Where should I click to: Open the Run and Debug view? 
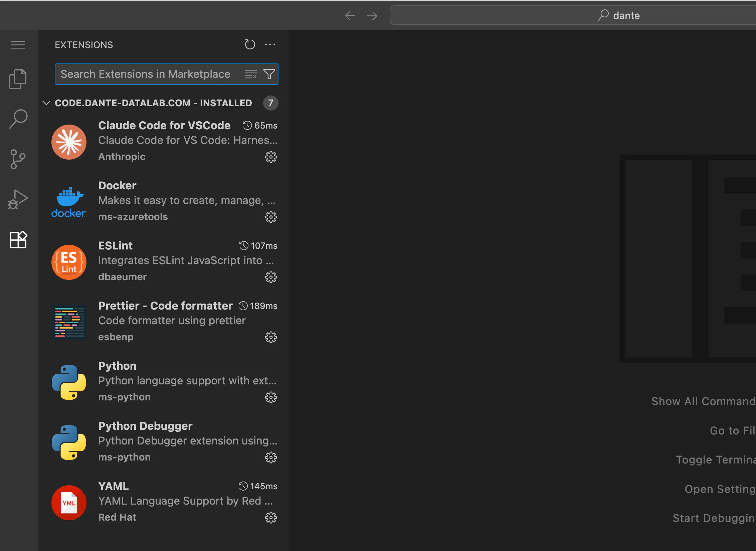coord(18,199)
